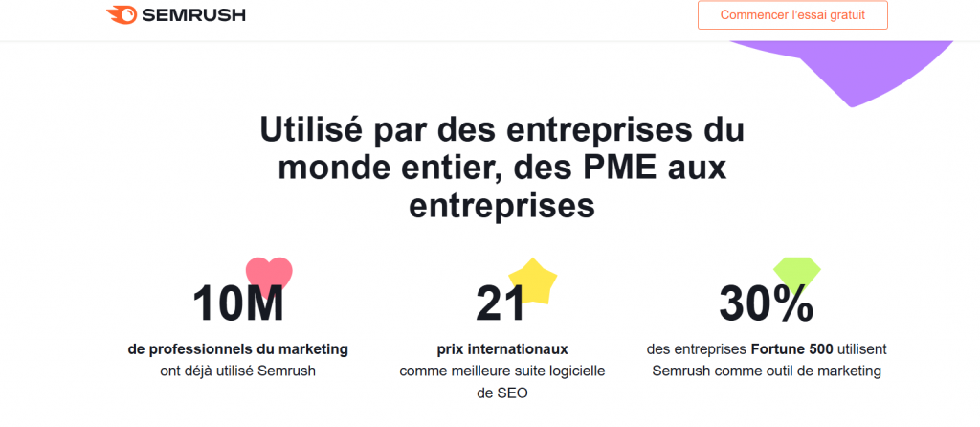Click text comme meilleure suite logicielle
Screen dimensions: 980x427
coord(501,371)
